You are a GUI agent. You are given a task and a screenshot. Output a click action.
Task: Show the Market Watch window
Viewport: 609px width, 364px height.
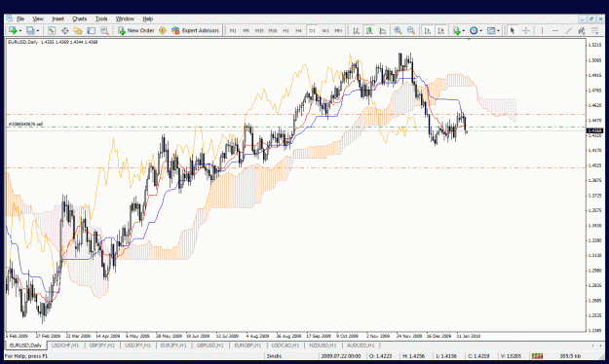tap(52, 30)
